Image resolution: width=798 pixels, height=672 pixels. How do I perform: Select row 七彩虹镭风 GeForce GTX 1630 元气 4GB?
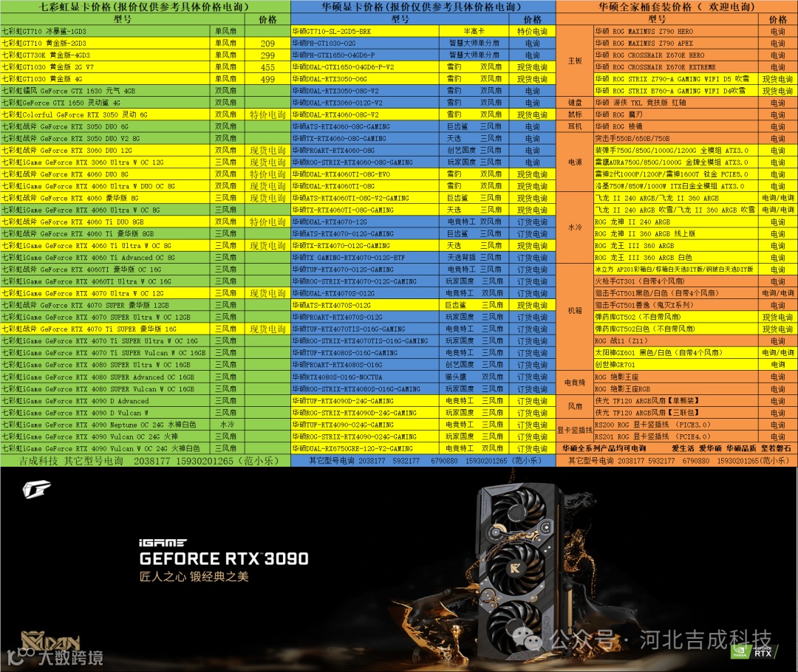click(x=145, y=91)
